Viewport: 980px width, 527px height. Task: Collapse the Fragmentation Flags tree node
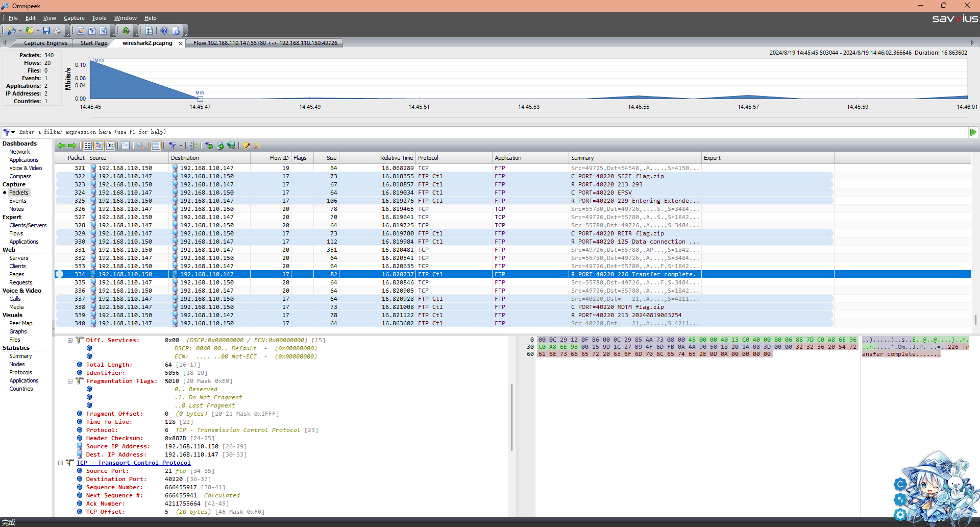click(70, 381)
